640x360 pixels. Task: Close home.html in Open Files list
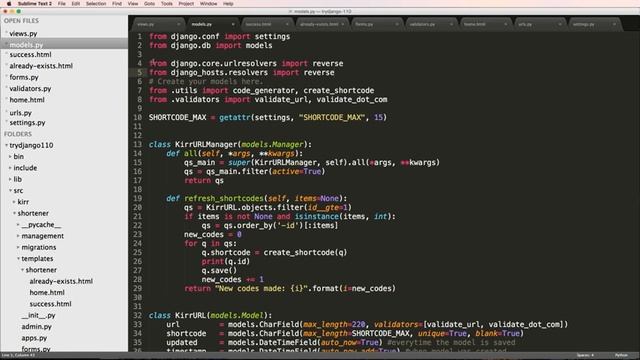(6, 99)
